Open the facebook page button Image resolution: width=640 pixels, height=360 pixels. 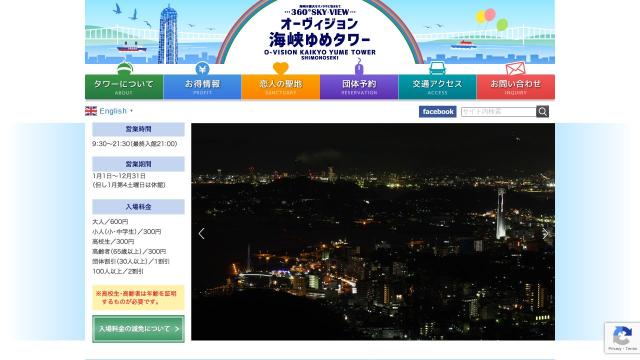pos(438,111)
